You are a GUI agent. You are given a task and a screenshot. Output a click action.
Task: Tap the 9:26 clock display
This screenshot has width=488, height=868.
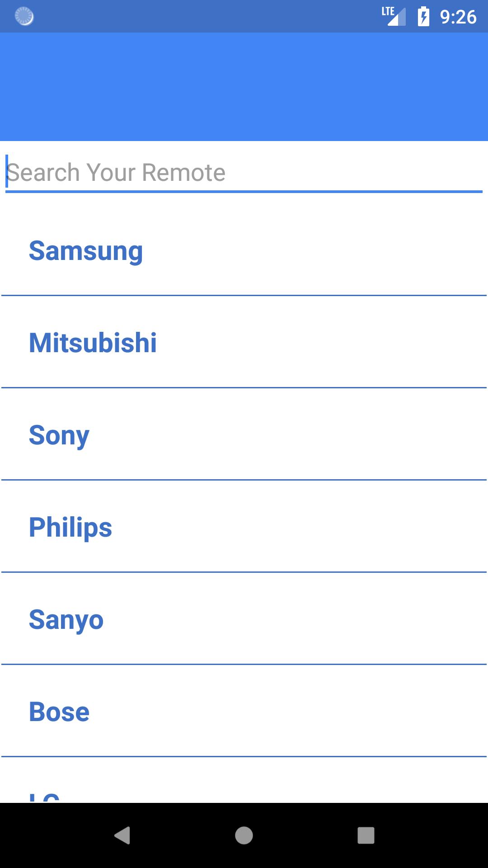(x=458, y=17)
